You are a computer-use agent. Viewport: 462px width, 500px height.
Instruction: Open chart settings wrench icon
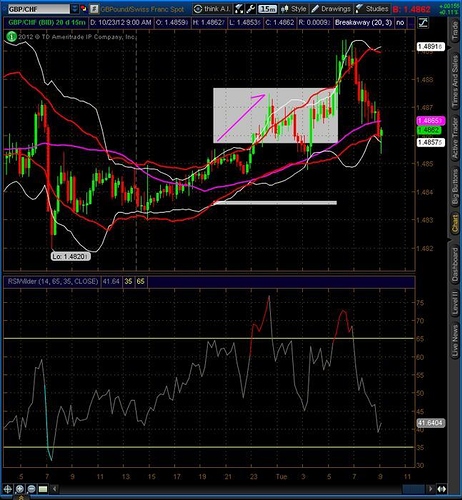pyautogui.click(x=251, y=9)
